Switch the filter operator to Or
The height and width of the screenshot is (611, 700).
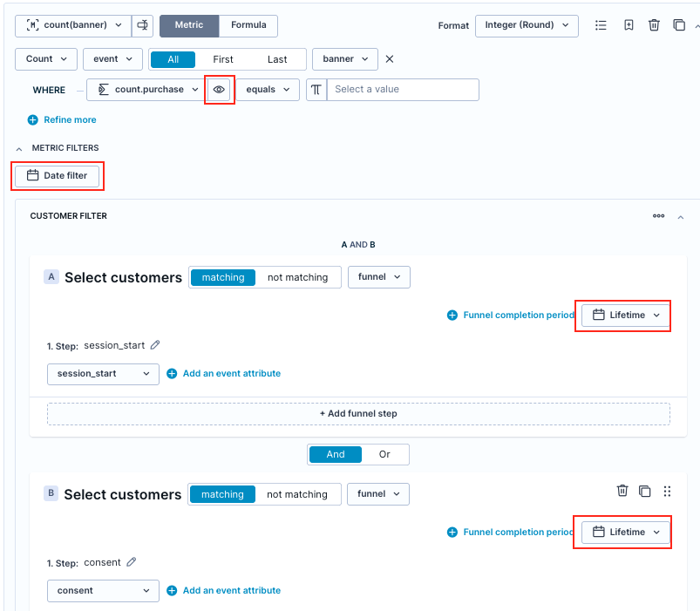(384, 454)
